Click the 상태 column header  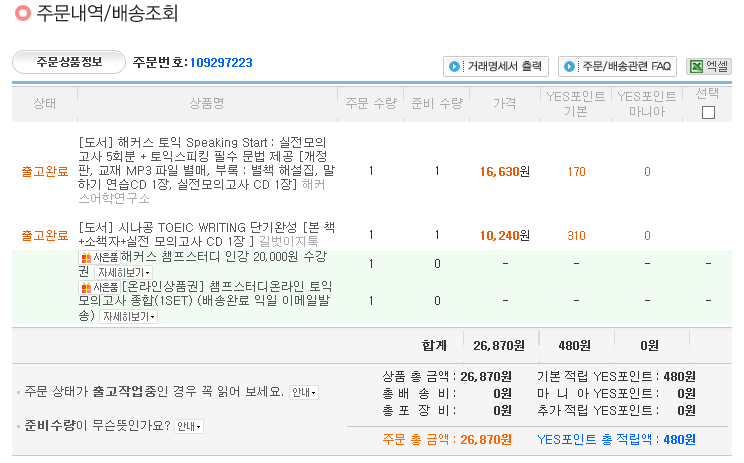(x=45, y=103)
